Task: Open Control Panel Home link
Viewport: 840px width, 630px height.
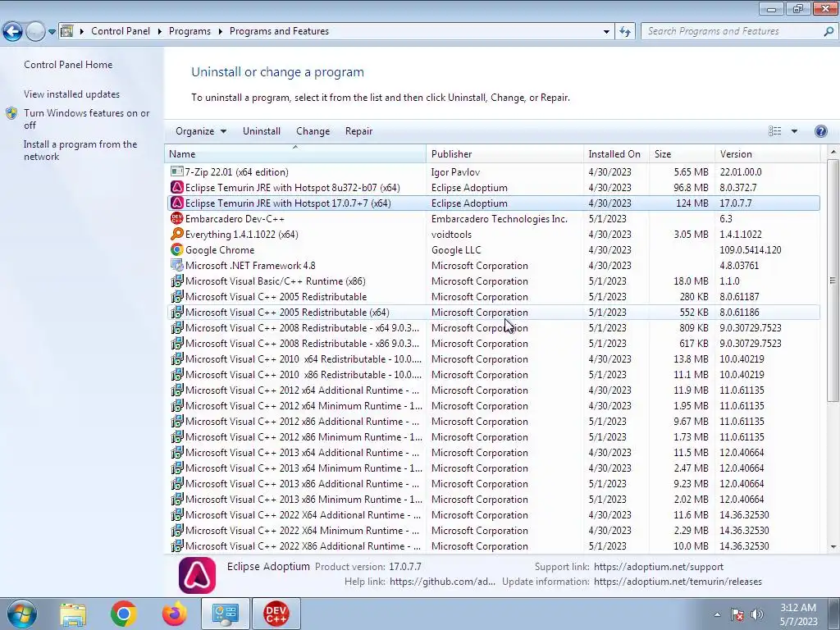Action: click(68, 64)
